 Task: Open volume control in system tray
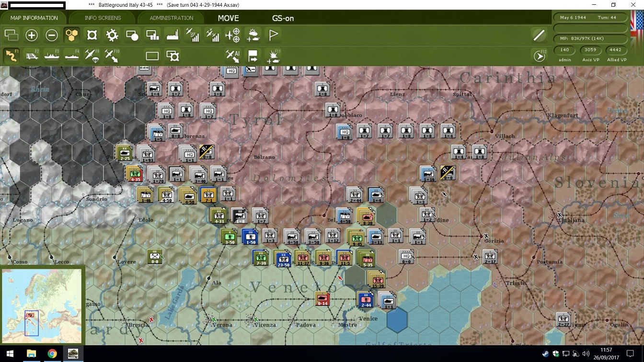(x=586, y=354)
